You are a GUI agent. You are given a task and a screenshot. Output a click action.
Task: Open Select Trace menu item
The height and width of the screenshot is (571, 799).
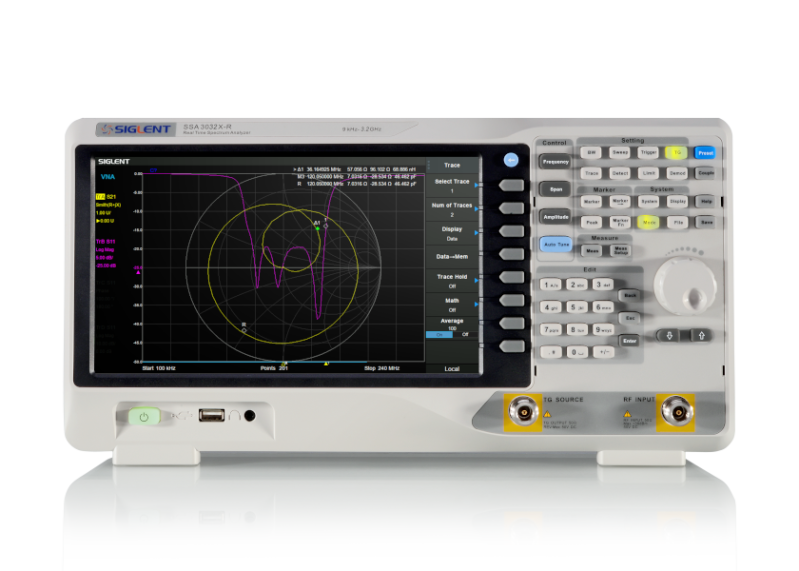(x=452, y=185)
